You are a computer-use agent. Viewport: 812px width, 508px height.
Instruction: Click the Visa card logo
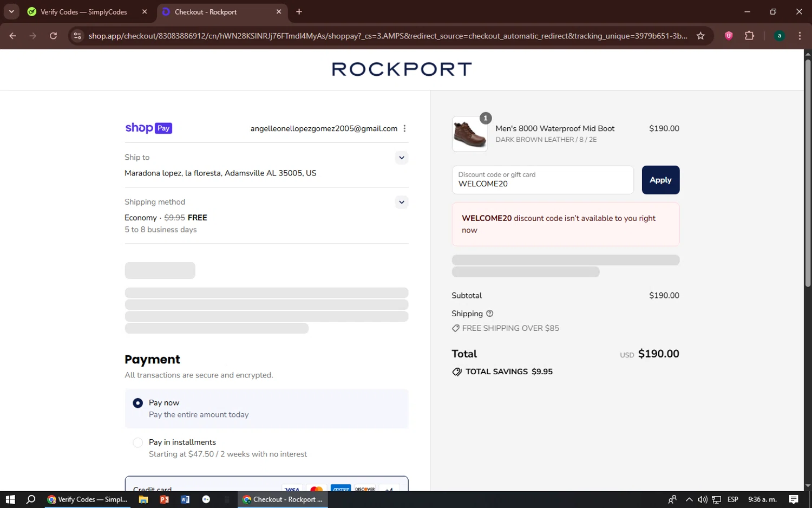(292, 489)
